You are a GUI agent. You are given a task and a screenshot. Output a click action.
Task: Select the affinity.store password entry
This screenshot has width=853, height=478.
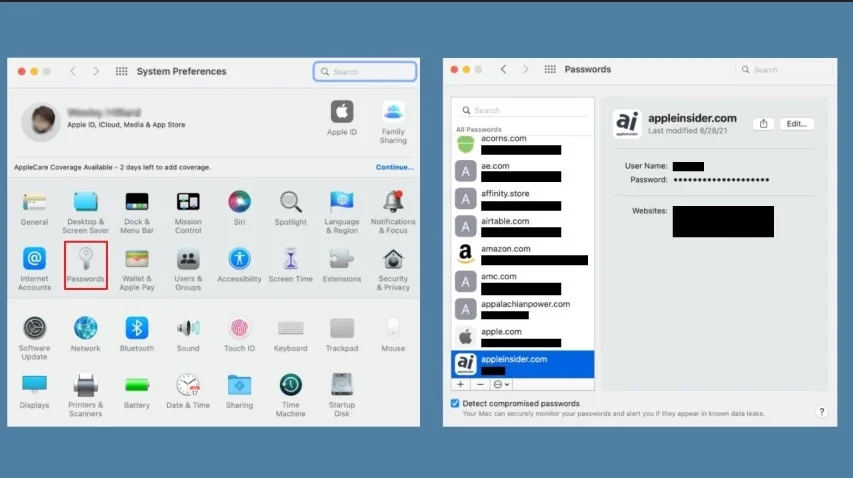pos(522,198)
